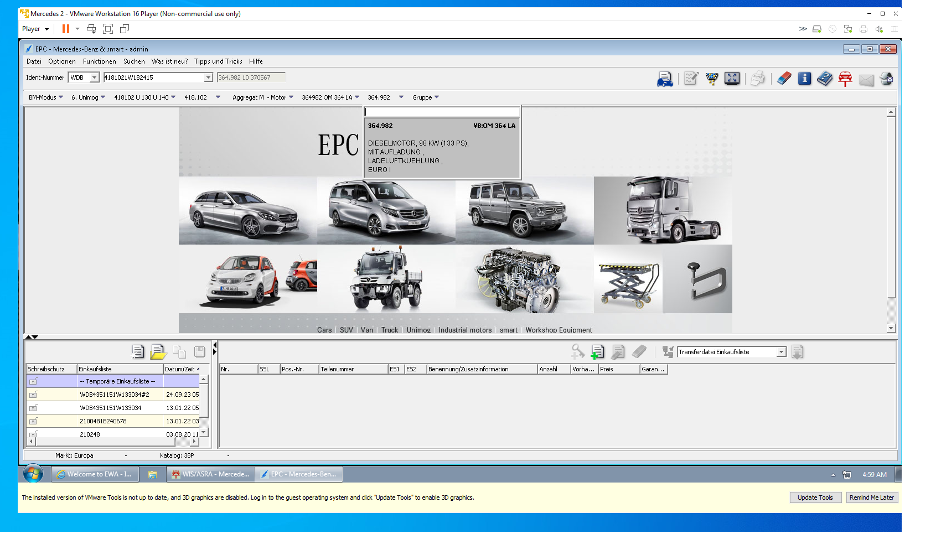Click the transfer file export icon
The image size is (941, 560).
[668, 351]
